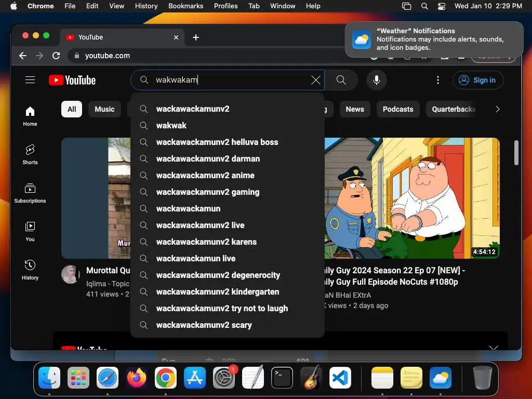The image size is (532, 399).
Task: Select the News filter chip
Action: 354,109
